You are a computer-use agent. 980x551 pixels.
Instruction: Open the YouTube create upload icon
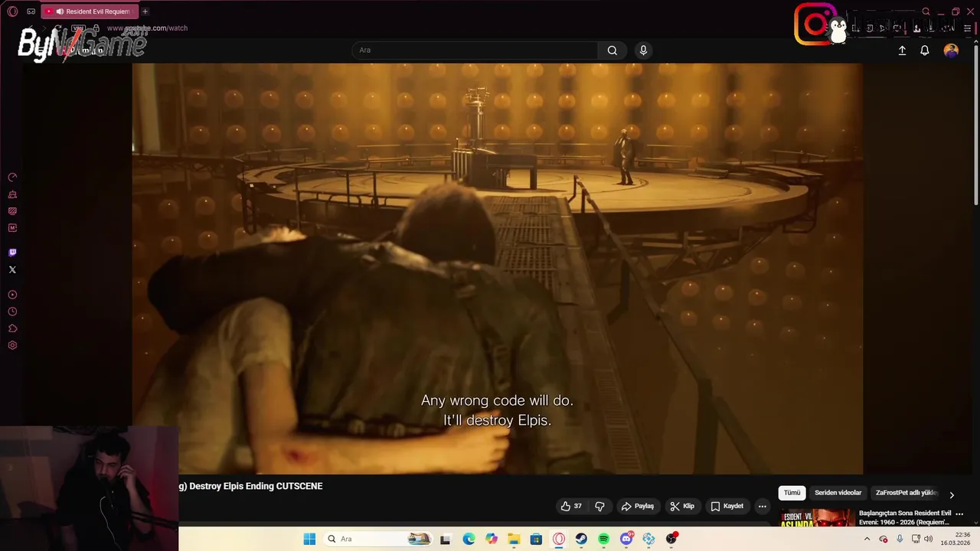click(x=902, y=51)
